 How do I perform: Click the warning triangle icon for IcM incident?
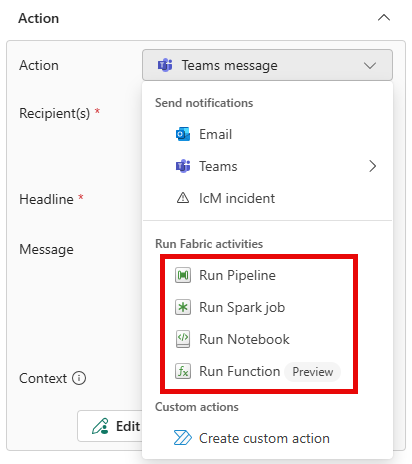pyautogui.click(x=183, y=198)
